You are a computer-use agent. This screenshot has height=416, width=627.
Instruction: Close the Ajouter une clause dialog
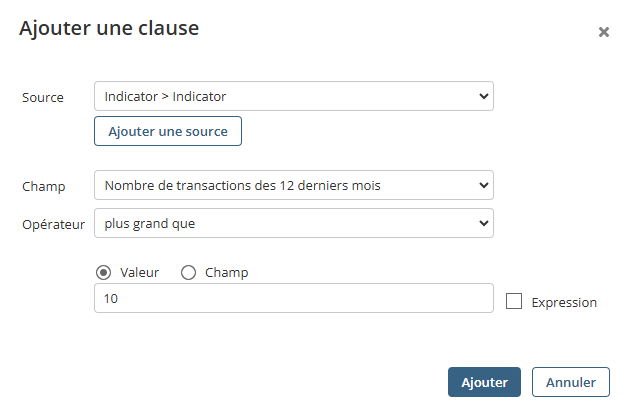603,32
